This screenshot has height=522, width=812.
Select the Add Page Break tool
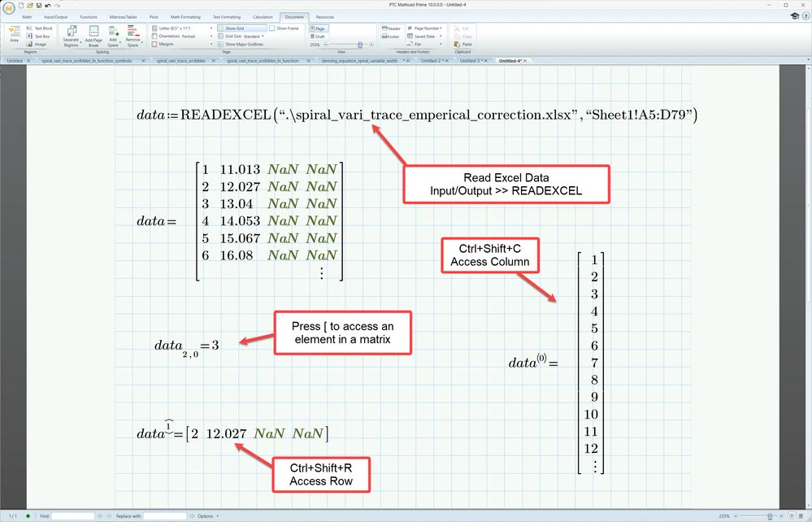click(93, 36)
